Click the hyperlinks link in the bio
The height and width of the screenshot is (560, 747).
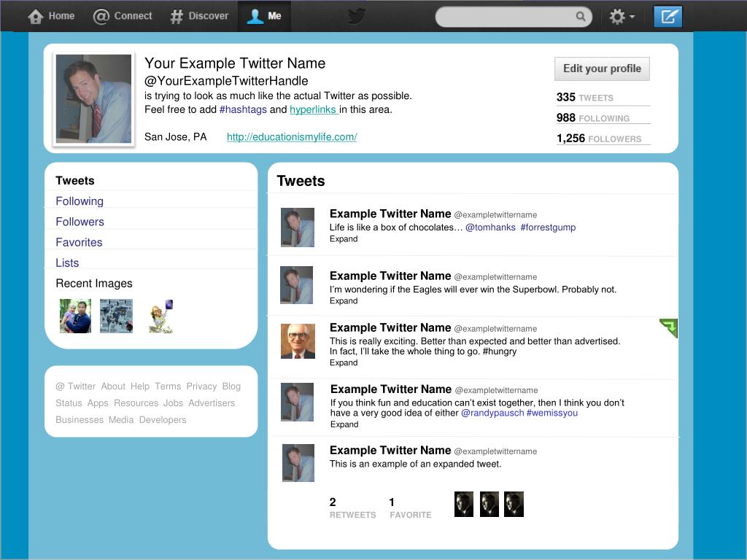point(313,109)
